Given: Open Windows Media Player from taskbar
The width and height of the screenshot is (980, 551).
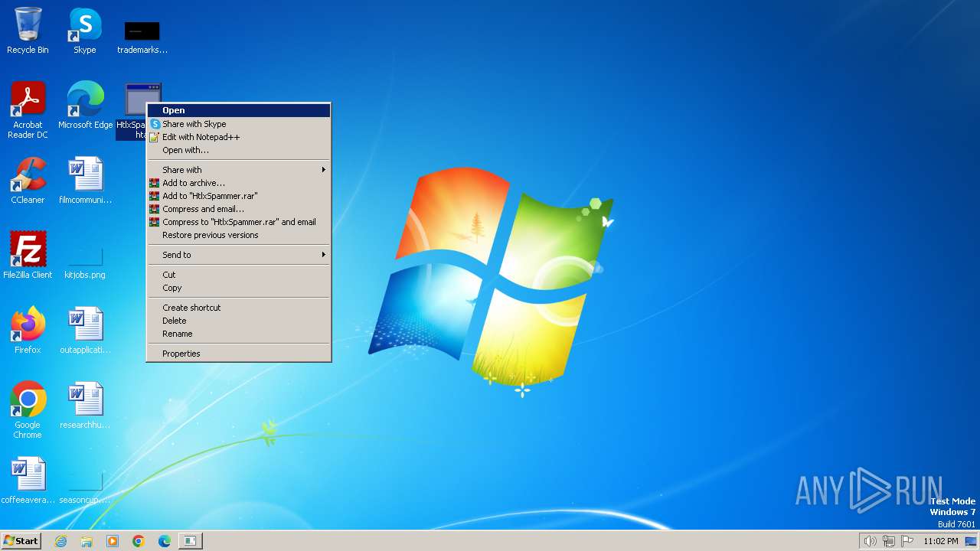Looking at the screenshot, I should point(113,541).
